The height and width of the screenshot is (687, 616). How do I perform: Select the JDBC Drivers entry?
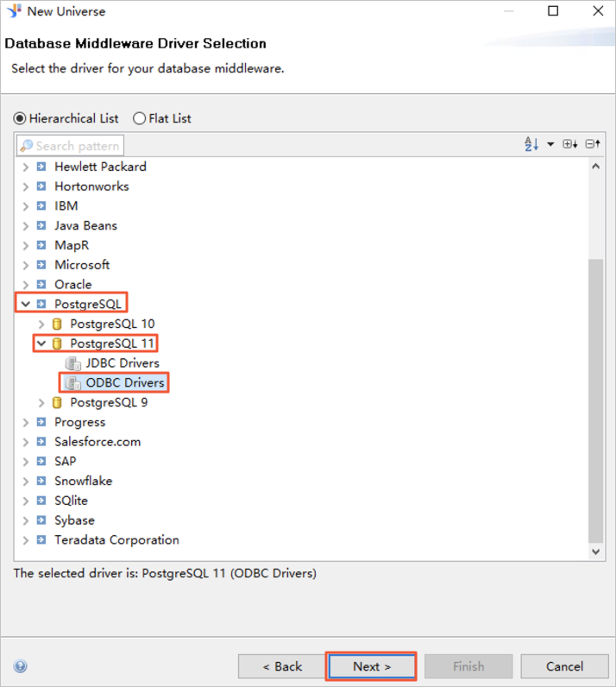click(x=123, y=363)
